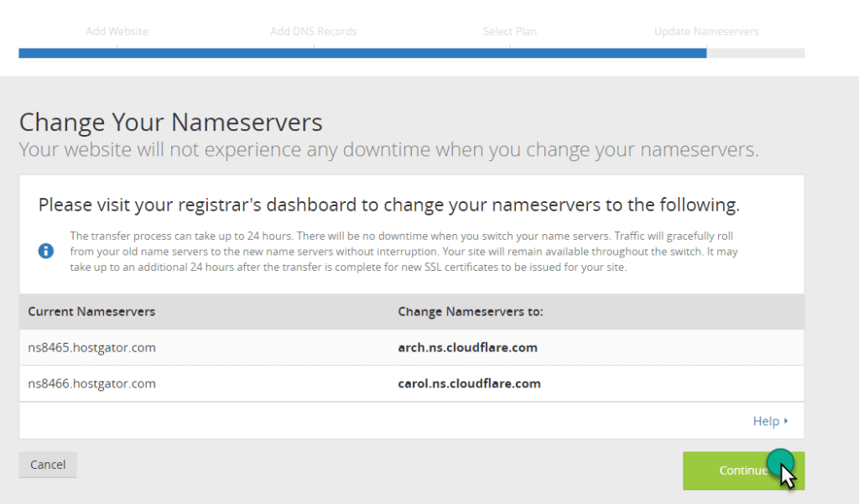Click arch.ns.cloudflare.com nameserver text

(468, 347)
